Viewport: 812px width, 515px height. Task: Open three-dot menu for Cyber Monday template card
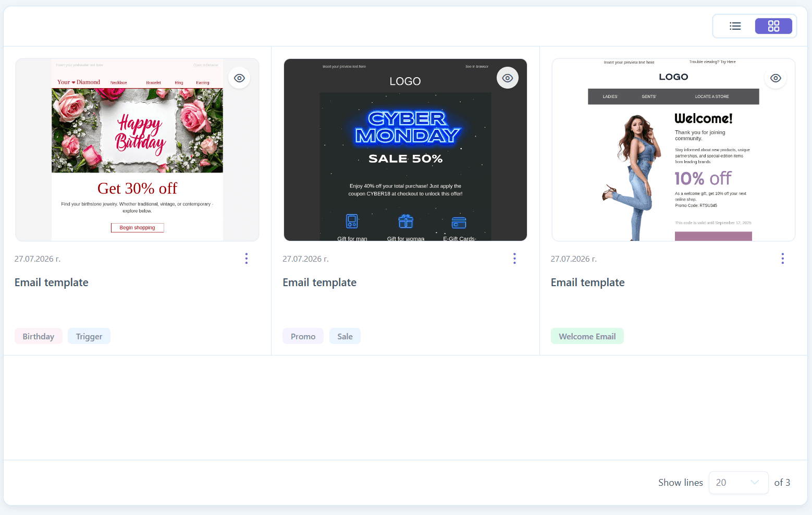pos(514,259)
